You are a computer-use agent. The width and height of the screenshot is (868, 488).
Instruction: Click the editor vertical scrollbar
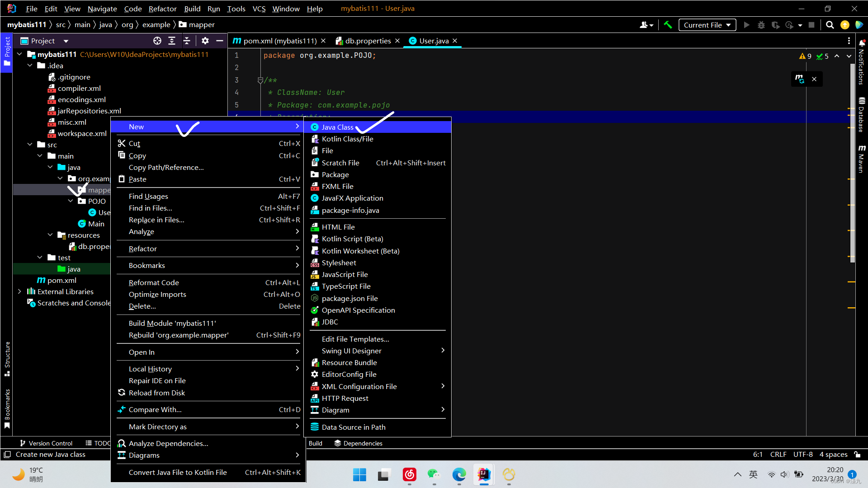coord(852,181)
